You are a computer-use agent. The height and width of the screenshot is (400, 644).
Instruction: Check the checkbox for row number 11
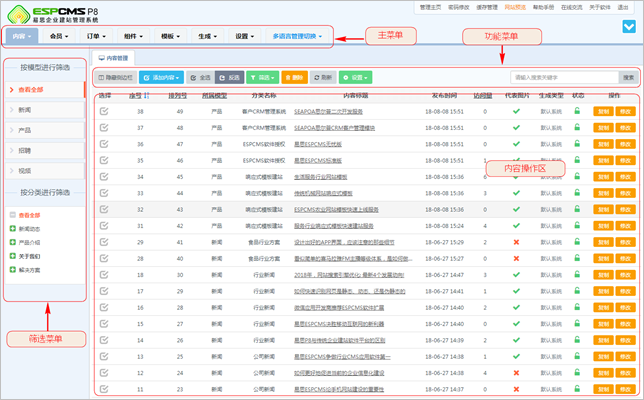[105, 387]
